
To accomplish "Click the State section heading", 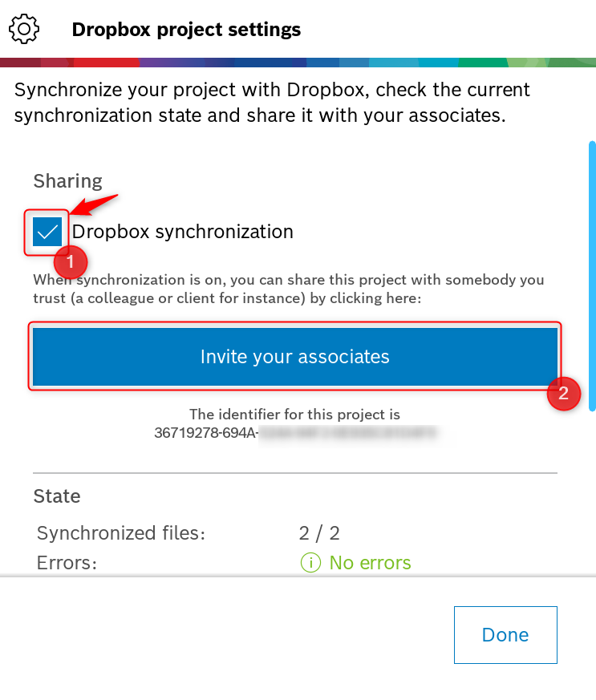I will tap(57, 496).
